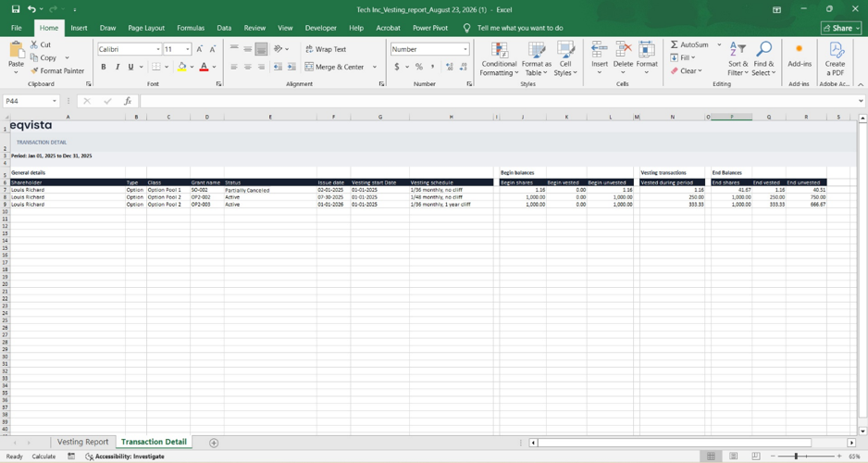
Task: Click the Format Painter brush
Action: click(34, 71)
